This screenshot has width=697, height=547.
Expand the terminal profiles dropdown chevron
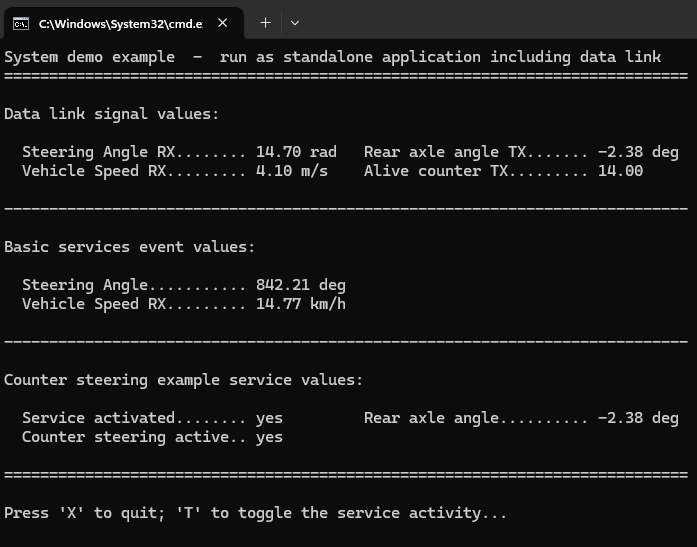tap(295, 22)
